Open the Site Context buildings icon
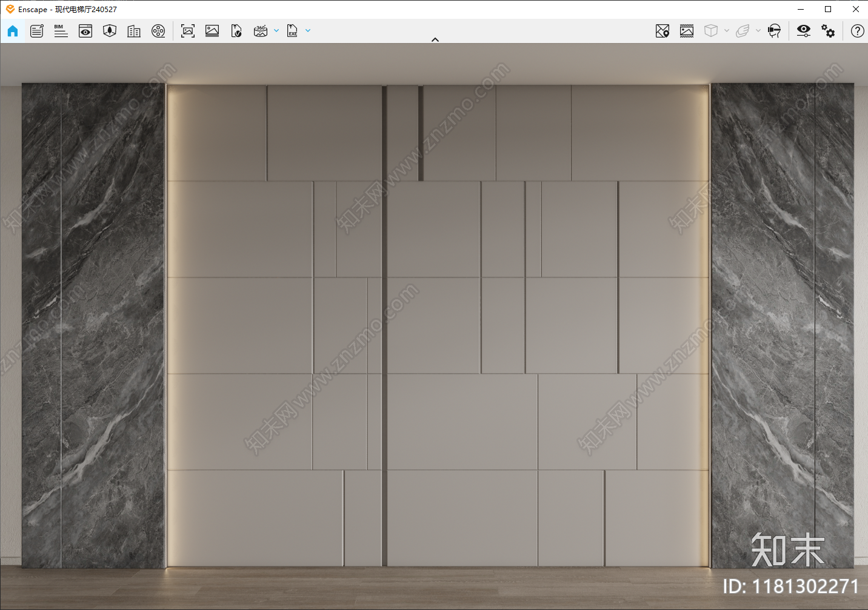The width and height of the screenshot is (868, 610). pos(134,31)
